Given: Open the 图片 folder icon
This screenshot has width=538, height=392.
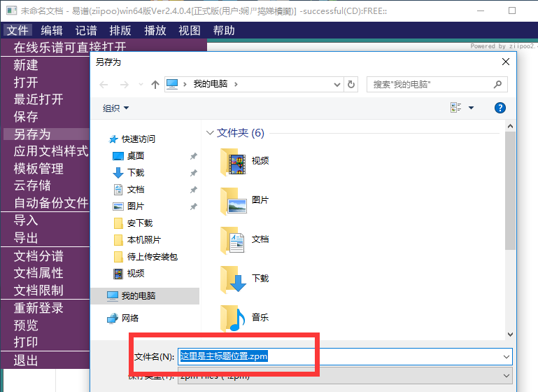Looking at the screenshot, I should pyautogui.click(x=233, y=201).
